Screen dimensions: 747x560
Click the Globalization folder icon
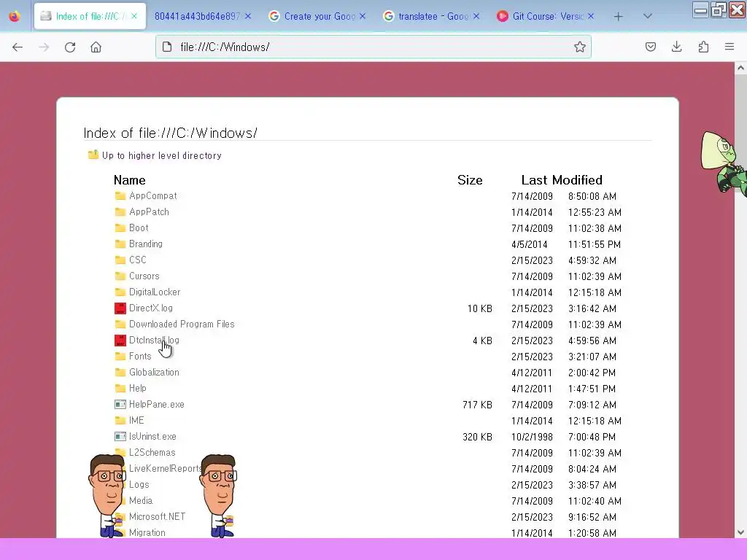120,373
